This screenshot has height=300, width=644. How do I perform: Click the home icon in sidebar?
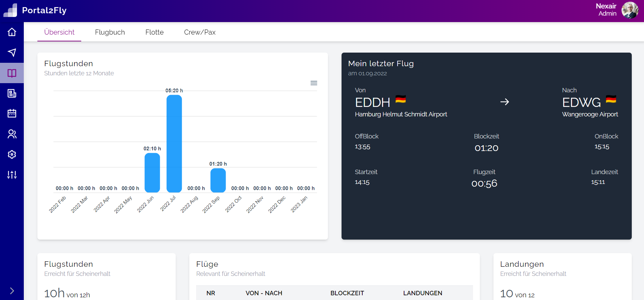12,32
